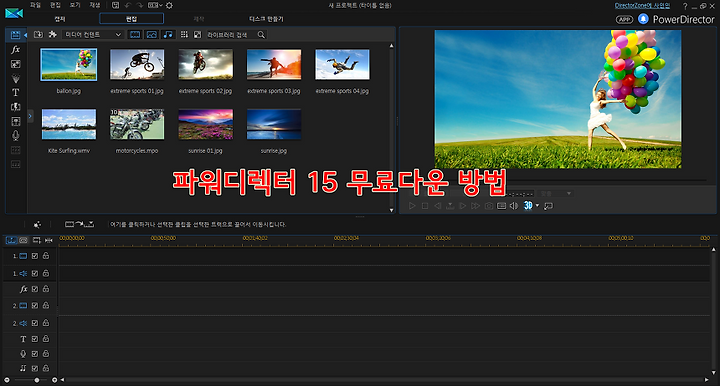Click the timeline zoom slider handle
Screen dimensions: 720x386
[x=37, y=380]
